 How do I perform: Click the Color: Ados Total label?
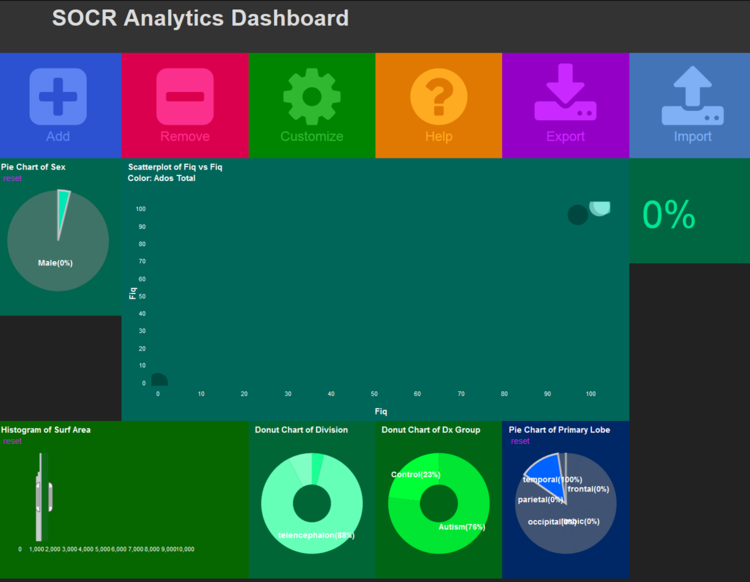click(162, 178)
